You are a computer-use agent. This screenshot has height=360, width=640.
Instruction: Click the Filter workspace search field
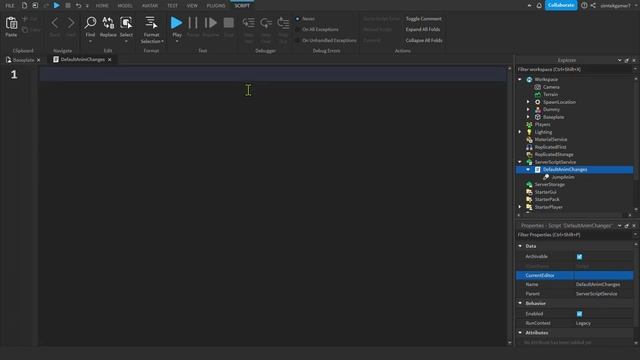pyautogui.click(x=573, y=69)
